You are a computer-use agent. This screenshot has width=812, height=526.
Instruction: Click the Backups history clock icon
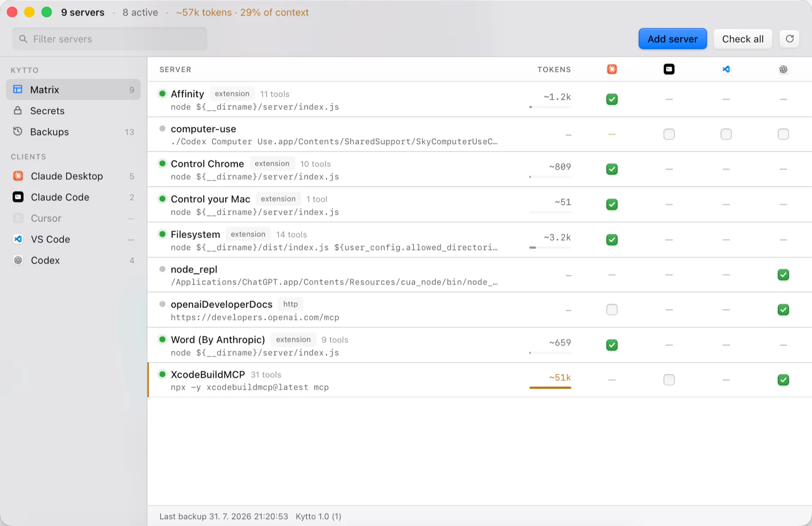pyautogui.click(x=18, y=131)
